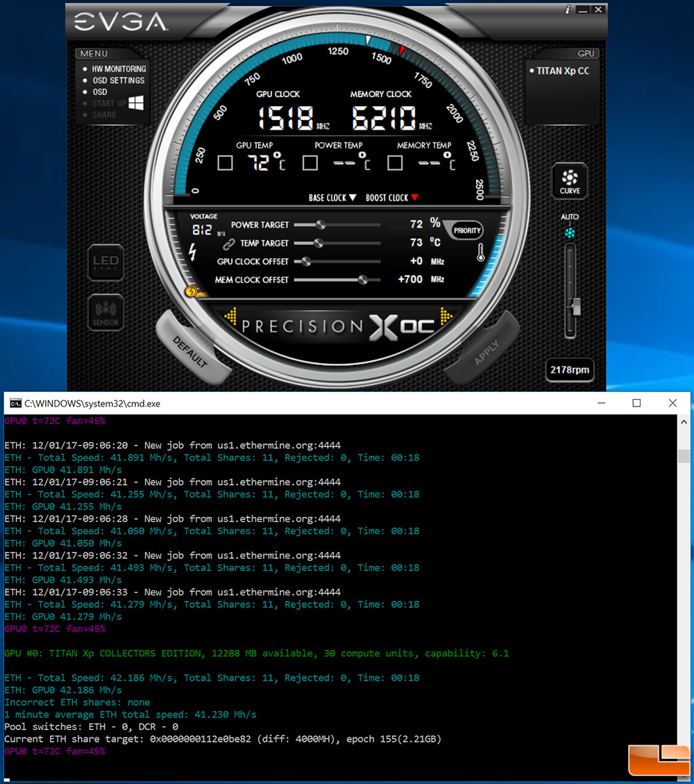The image size is (694, 784).
Task: Click the thermometer icon near PRIORITY
Action: click(480, 253)
